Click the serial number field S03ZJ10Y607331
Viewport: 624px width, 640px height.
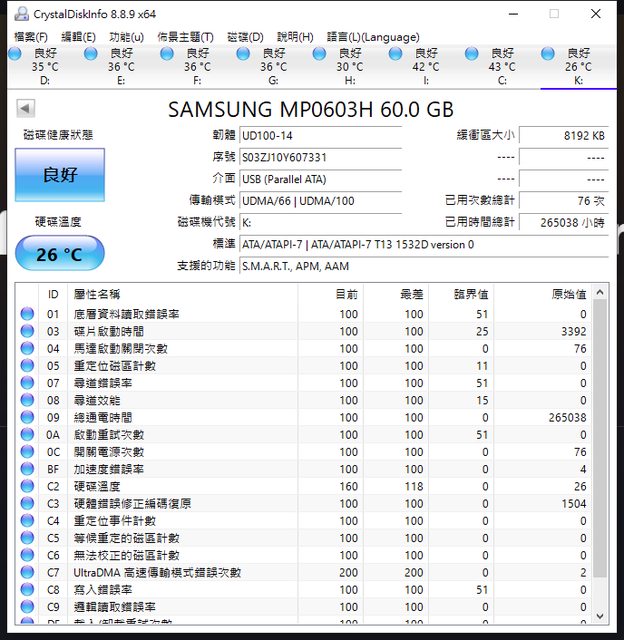[320, 157]
